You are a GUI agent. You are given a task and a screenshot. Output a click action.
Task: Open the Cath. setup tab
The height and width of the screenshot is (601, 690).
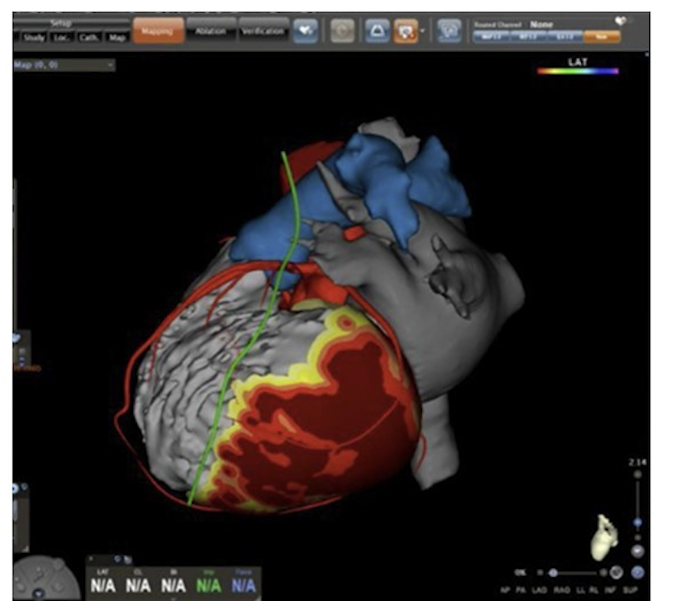(x=89, y=37)
